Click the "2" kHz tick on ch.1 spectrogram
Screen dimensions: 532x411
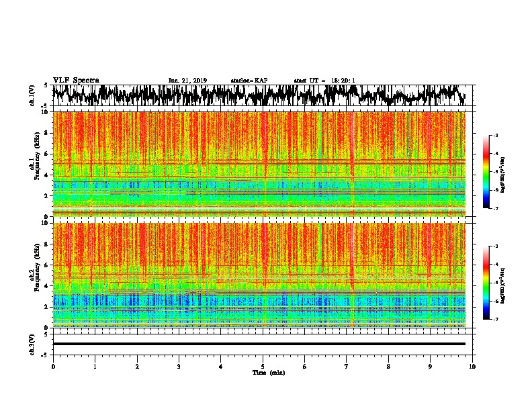(x=47, y=196)
